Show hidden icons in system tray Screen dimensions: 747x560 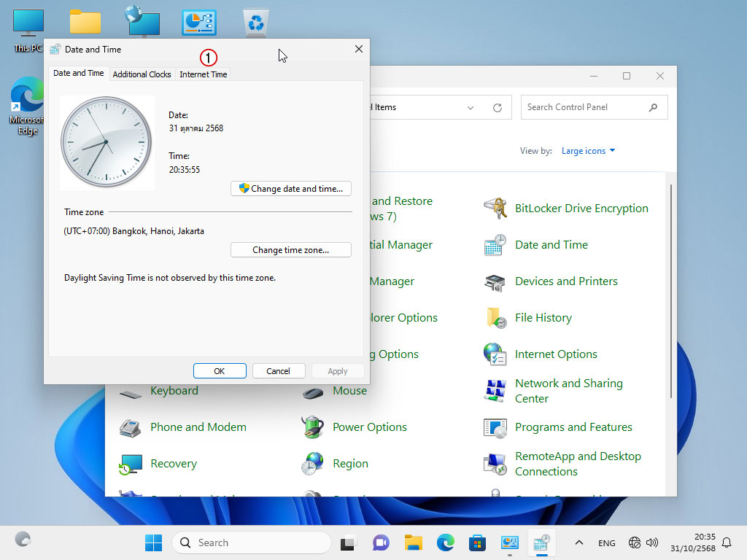579,542
